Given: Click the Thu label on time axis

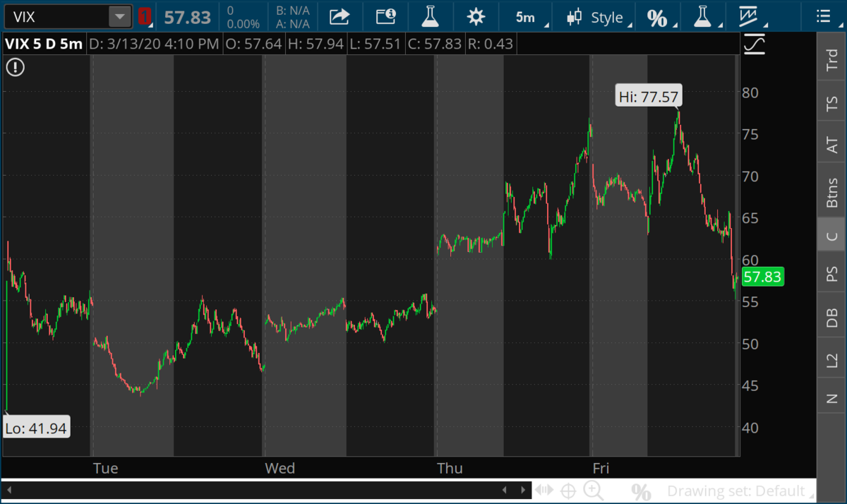Looking at the screenshot, I should click(450, 468).
